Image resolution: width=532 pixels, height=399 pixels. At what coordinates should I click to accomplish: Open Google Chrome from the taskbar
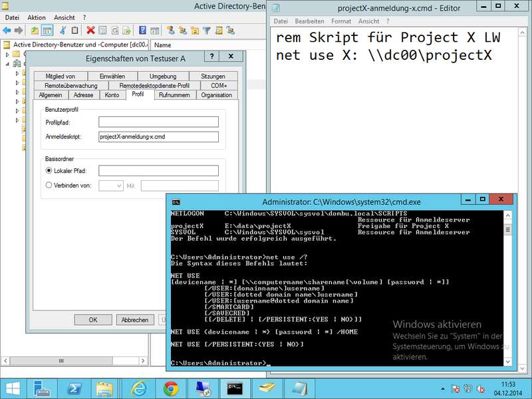click(170, 388)
